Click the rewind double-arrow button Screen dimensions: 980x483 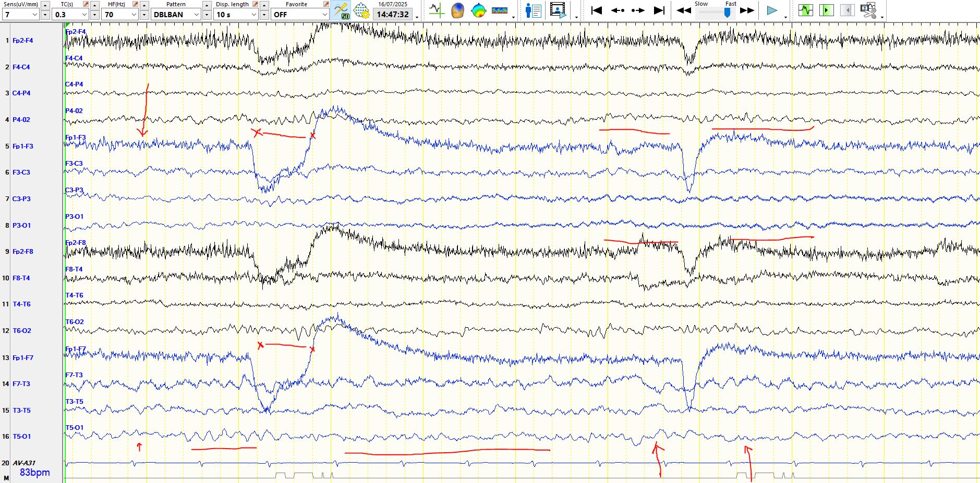[684, 10]
